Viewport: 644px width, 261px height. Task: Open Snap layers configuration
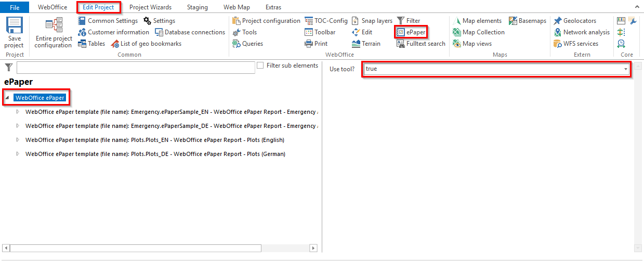pyautogui.click(x=372, y=21)
